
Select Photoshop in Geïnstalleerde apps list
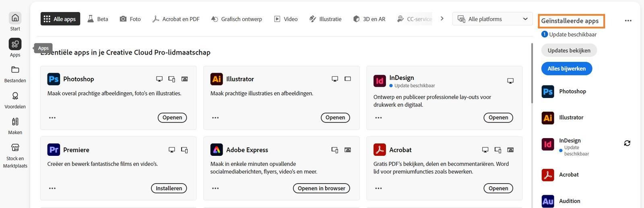pos(564,92)
